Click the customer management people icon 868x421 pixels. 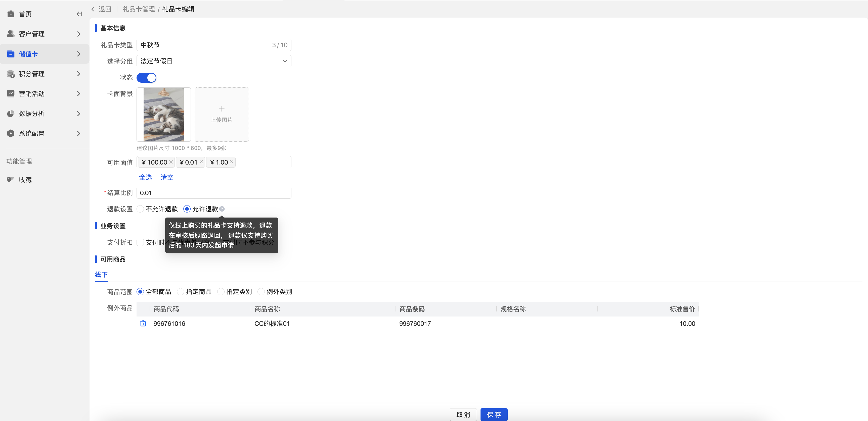pos(11,34)
